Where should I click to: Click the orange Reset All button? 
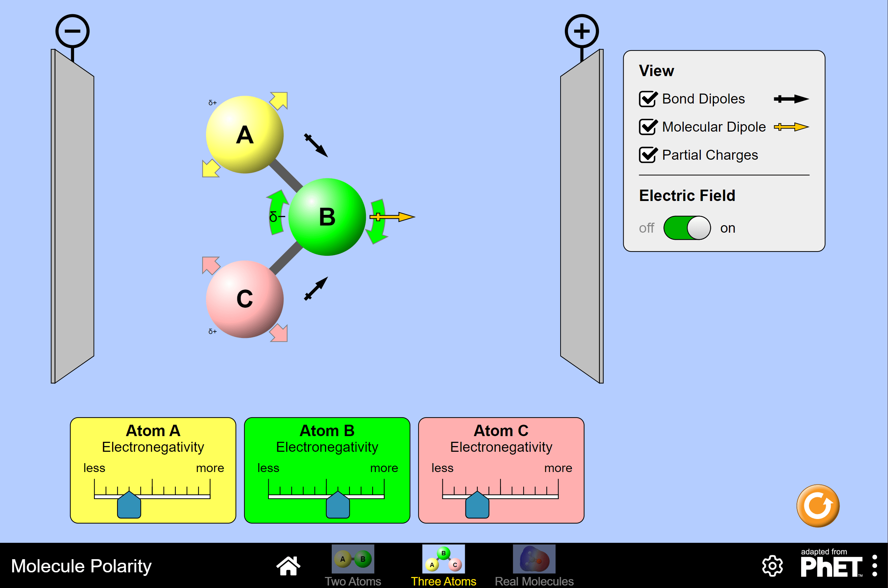click(818, 506)
